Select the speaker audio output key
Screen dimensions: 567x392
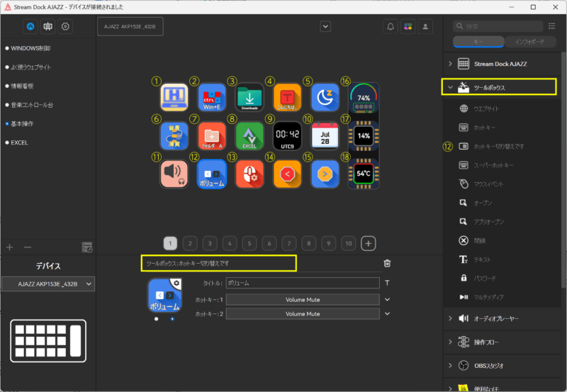174,174
